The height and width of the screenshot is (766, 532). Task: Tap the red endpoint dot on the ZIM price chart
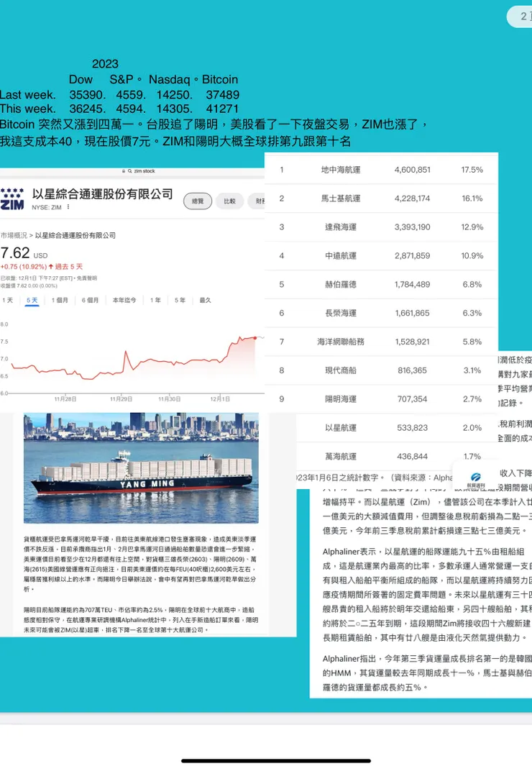click(255, 337)
